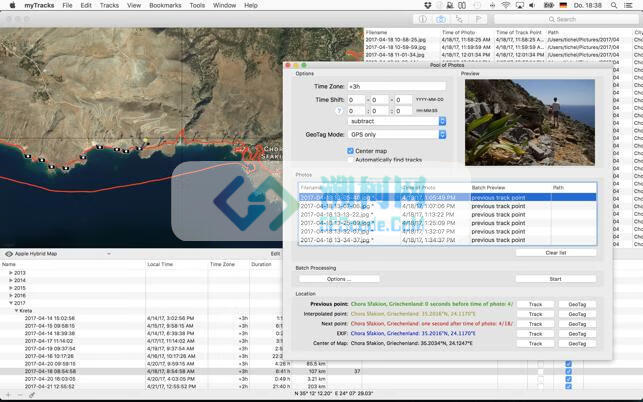Uncheck the blue checkbox in the 107 km row
This screenshot has width=643, height=402.
coord(568,372)
